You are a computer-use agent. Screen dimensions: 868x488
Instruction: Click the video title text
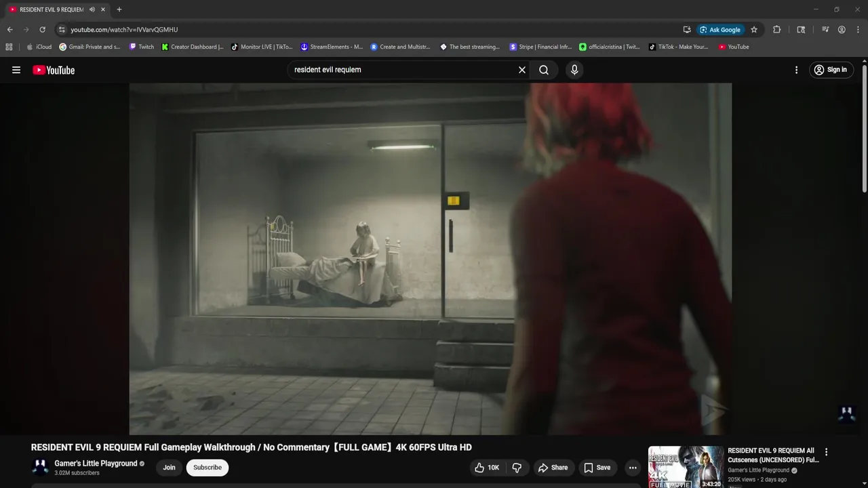[x=251, y=447]
